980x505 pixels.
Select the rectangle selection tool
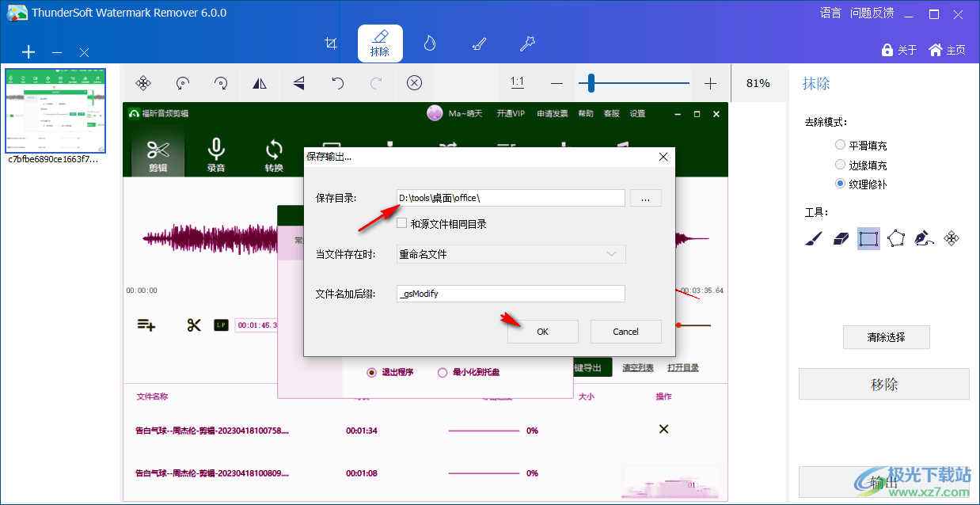point(868,237)
